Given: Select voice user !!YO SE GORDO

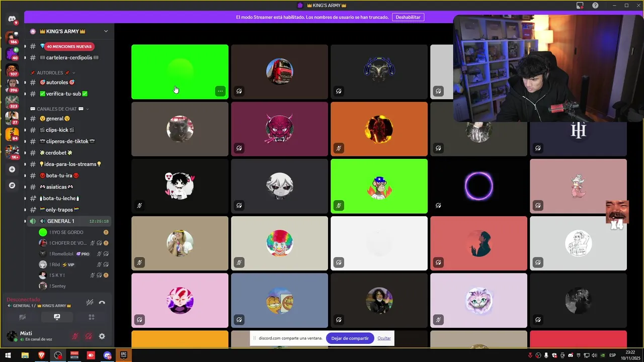Looking at the screenshot, I should [x=73, y=232].
